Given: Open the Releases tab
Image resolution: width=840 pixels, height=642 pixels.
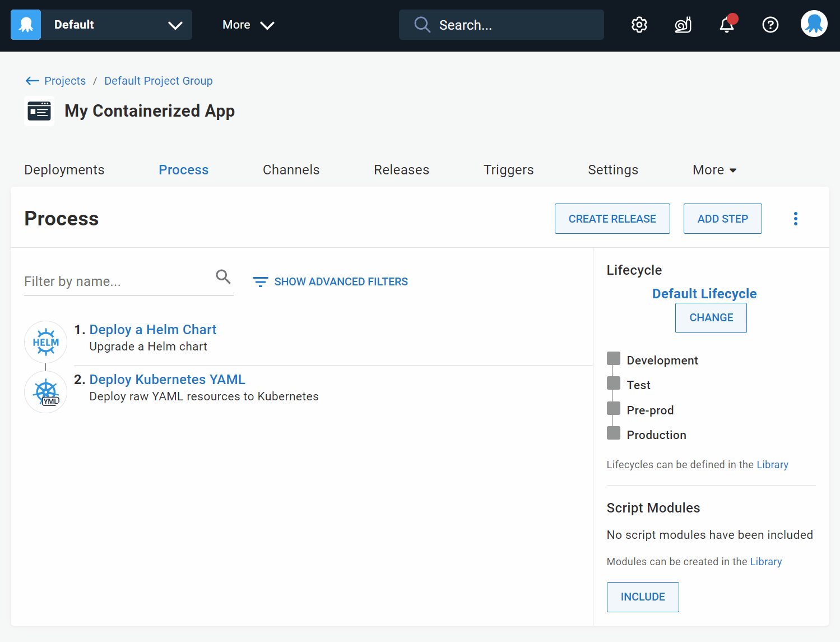Looking at the screenshot, I should pyautogui.click(x=401, y=169).
